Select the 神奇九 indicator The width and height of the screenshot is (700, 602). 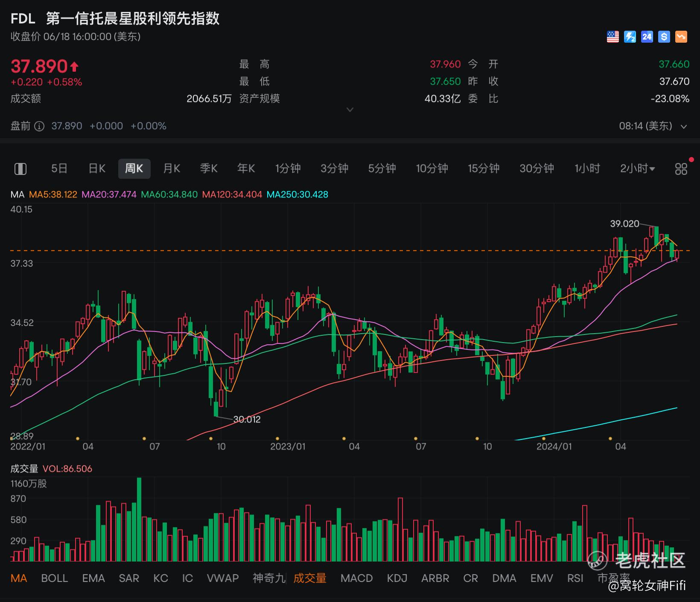pos(269,578)
